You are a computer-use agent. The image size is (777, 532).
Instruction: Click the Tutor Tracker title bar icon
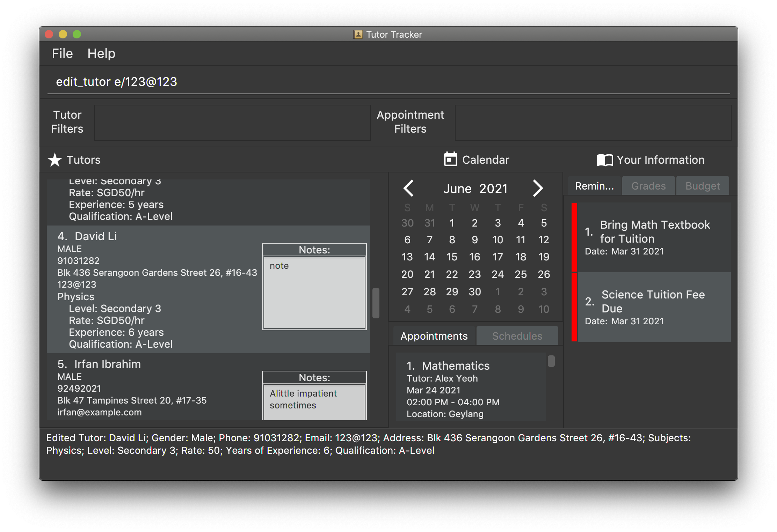(x=358, y=34)
